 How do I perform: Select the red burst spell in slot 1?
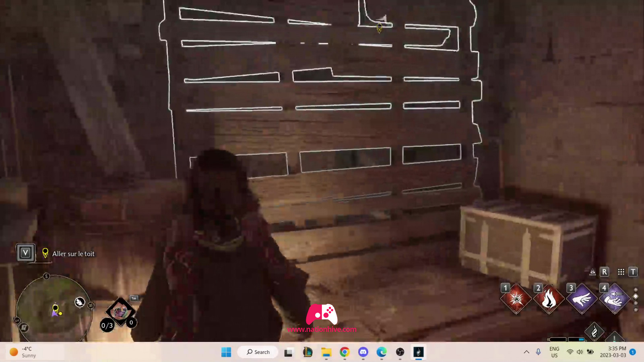point(516,299)
